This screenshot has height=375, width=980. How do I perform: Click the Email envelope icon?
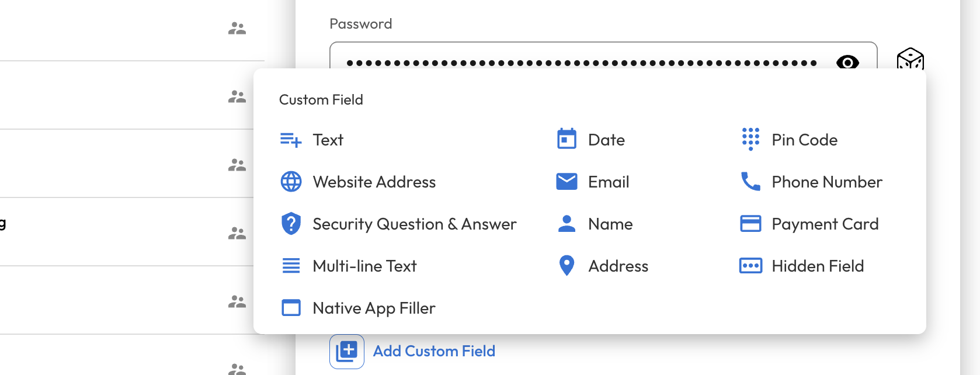(567, 182)
